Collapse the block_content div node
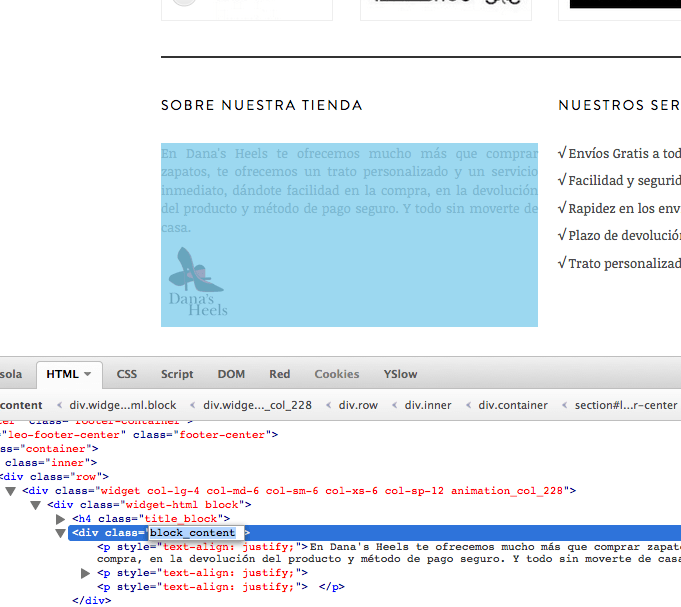Image resolution: width=681 pixels, height=607 pixels. (x=60, y=533)
